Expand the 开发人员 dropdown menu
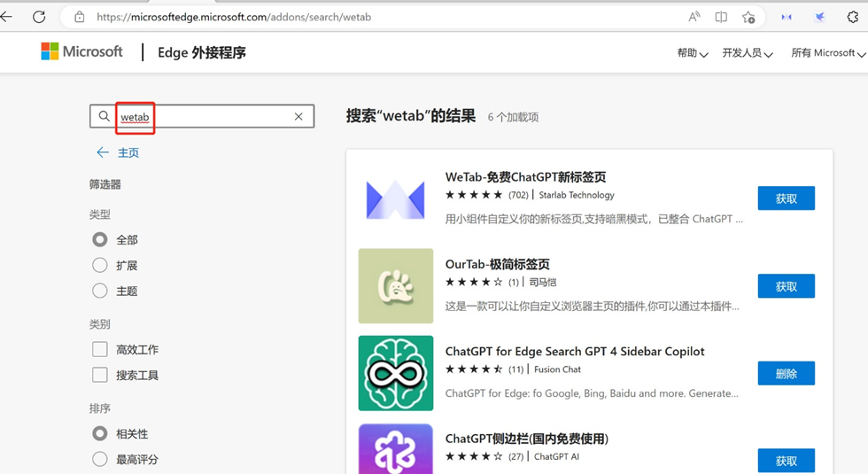Screen dimensions: 868x474 pos(748,53)
